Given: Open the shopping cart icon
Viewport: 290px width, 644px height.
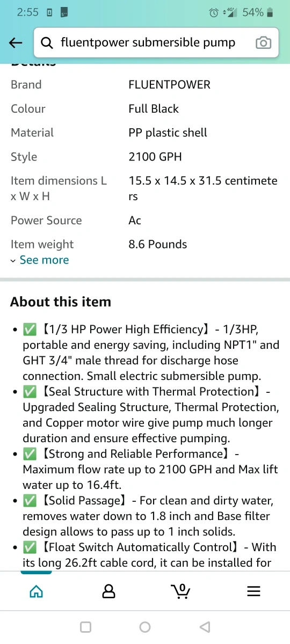Looking at the screenshot, I should 181,591.
